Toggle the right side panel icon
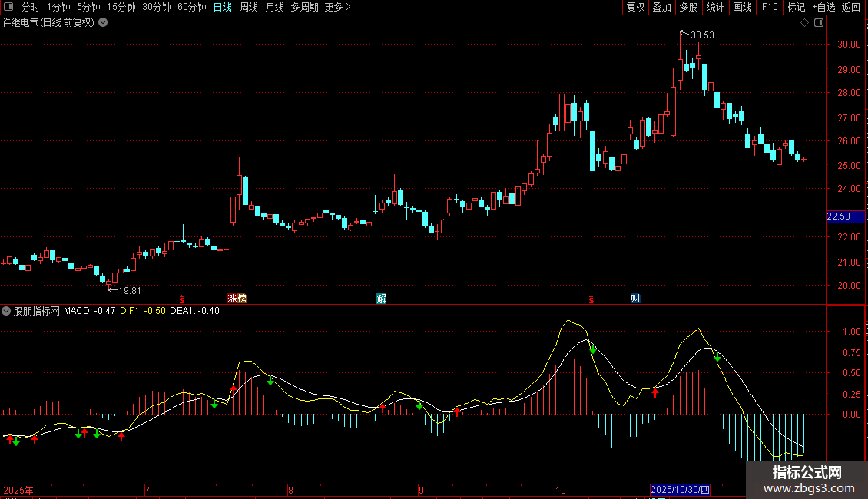This screenshot has width=868, height=499. pyautogui.click(x=819, y=23)
